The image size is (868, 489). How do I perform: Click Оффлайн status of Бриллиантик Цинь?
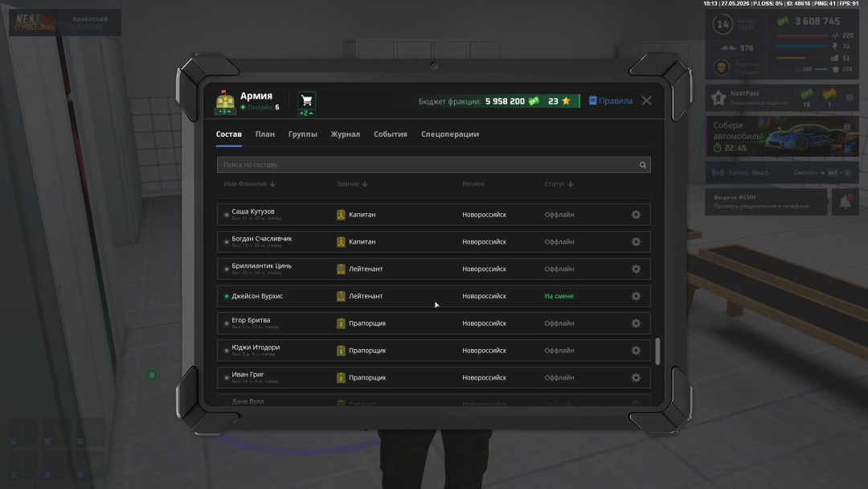click(559, 269)
